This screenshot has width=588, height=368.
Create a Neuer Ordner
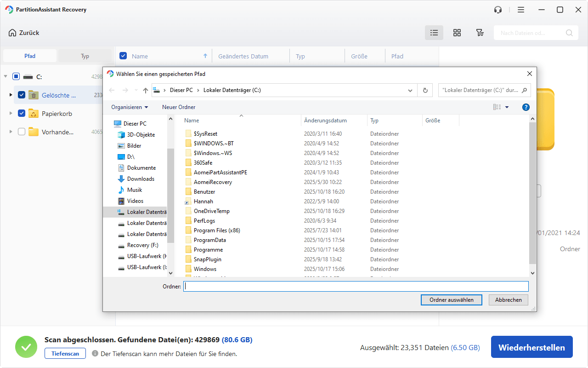(179, 107)
